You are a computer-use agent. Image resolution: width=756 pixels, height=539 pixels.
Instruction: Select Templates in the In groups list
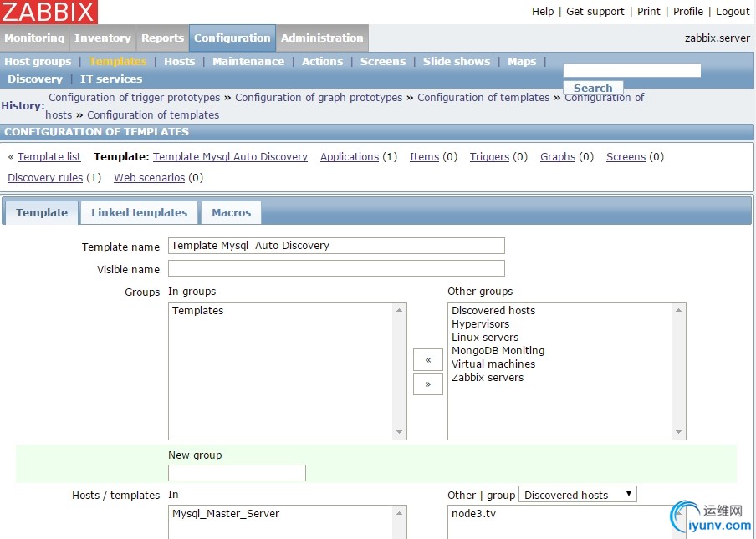point(197,311)
